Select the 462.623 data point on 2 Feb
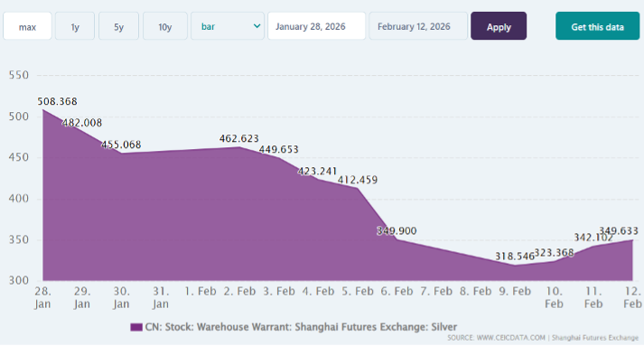The height and width of the screenshot is (346, 644). click(240, 147)
